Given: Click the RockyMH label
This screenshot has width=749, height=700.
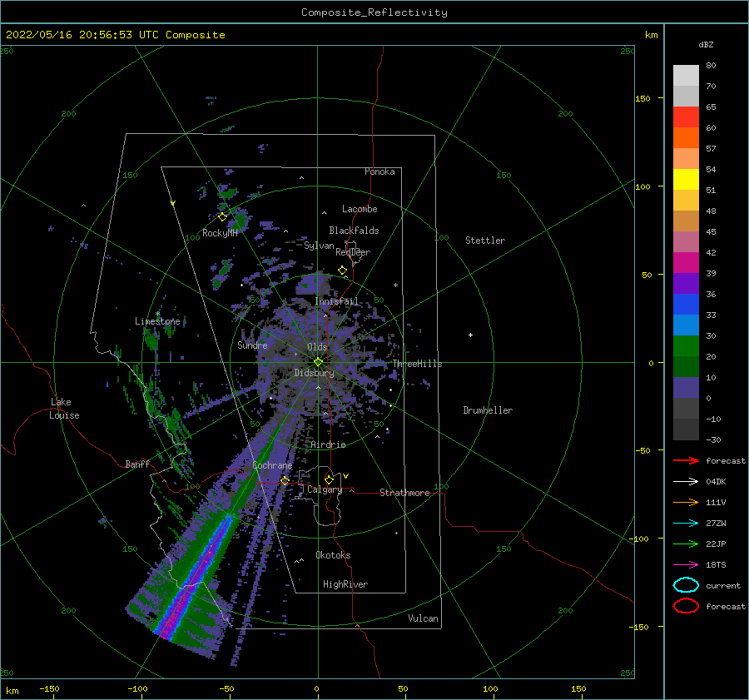Looking at the screenshot, I should (220, 233).
